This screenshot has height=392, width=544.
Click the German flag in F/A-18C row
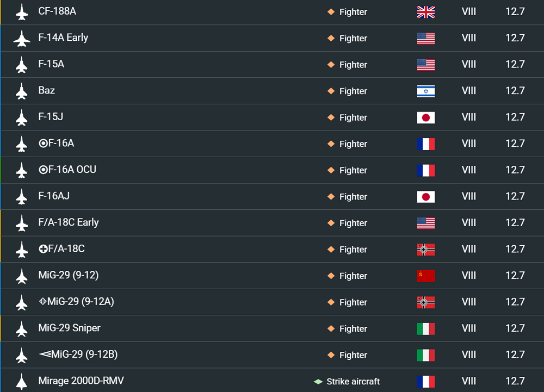pos(426,250)
